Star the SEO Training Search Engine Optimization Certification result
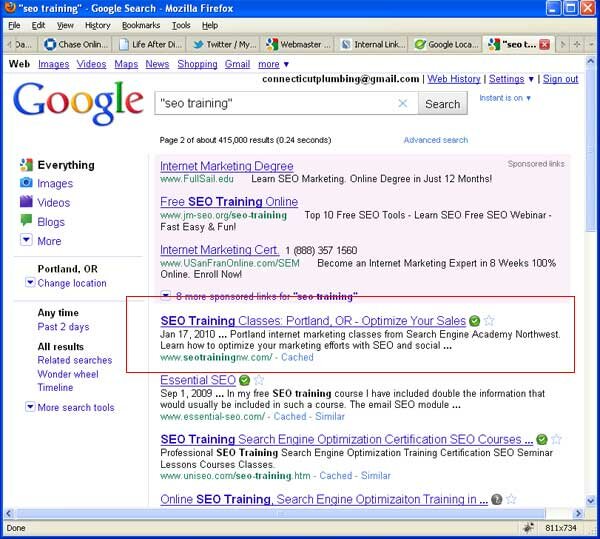 tap(556, 439)
